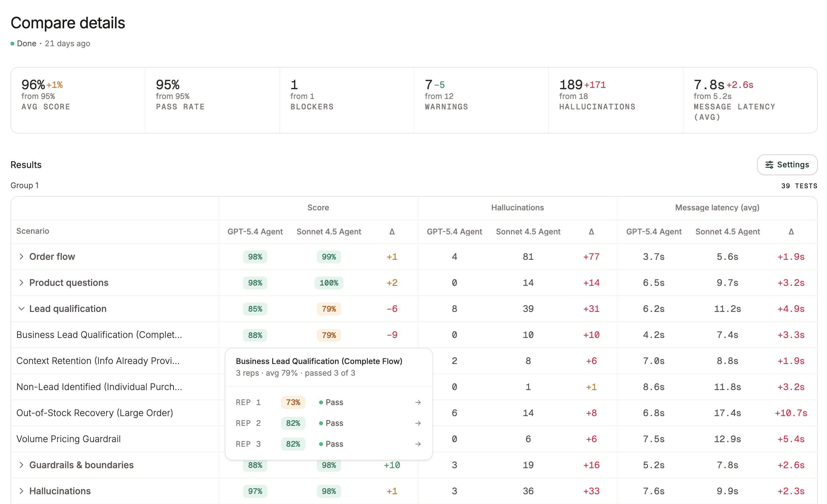Open REP 1 details arrow
The image size is (827, 504).
coord(418,402)
